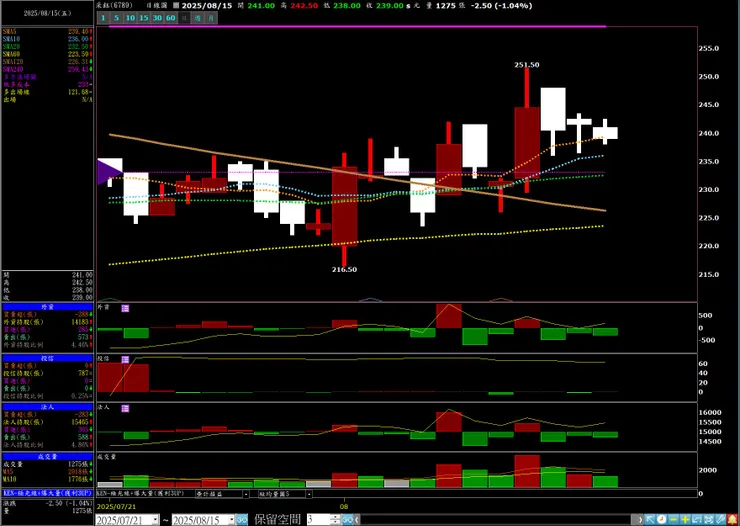Click the blue 外資 panel header

point(47,307)
